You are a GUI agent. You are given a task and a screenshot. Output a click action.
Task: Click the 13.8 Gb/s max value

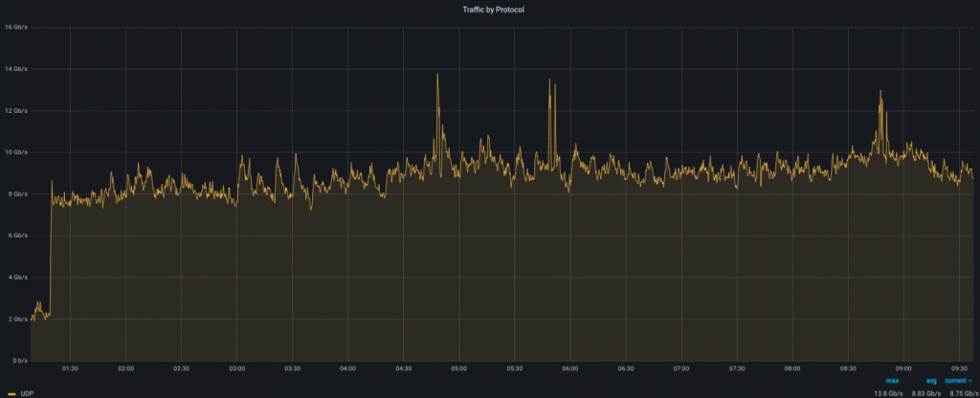[886, 393]
